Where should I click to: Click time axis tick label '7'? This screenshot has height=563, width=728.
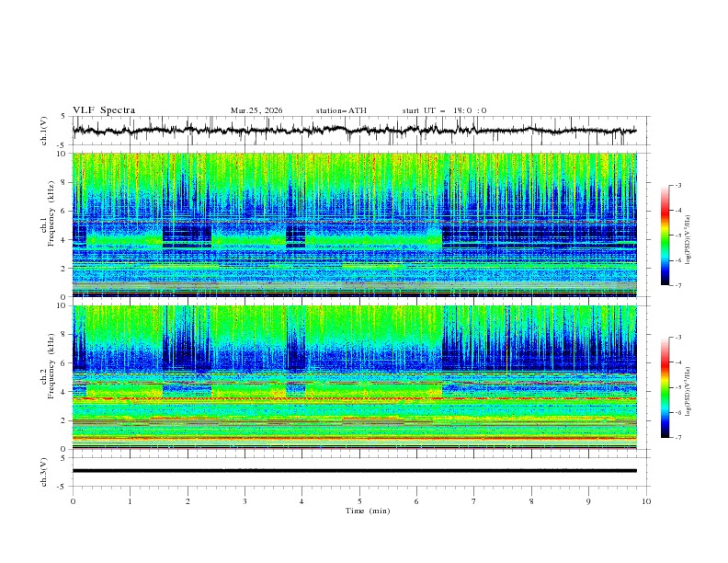tap(474, 501)
